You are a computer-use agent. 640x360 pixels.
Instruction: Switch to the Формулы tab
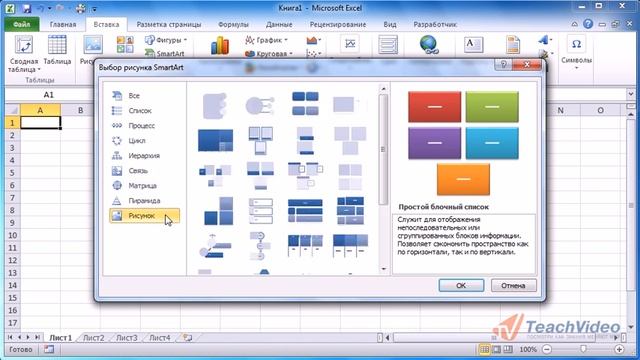click(x=233, y=24)
